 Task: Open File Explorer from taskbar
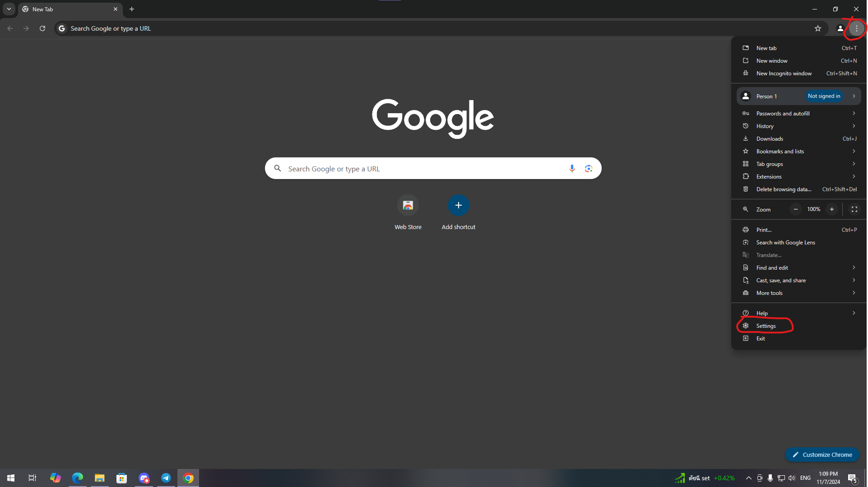(100, 478)
